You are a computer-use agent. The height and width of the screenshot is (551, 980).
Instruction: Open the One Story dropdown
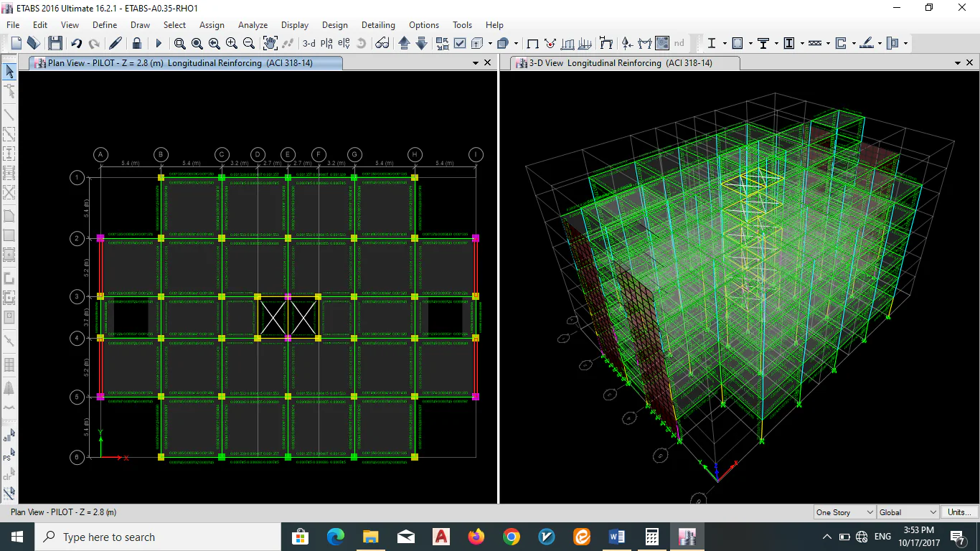coord(844,512)
